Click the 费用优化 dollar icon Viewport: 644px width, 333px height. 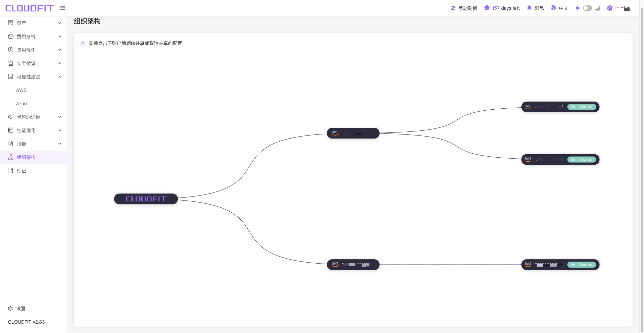pos(11,50)
